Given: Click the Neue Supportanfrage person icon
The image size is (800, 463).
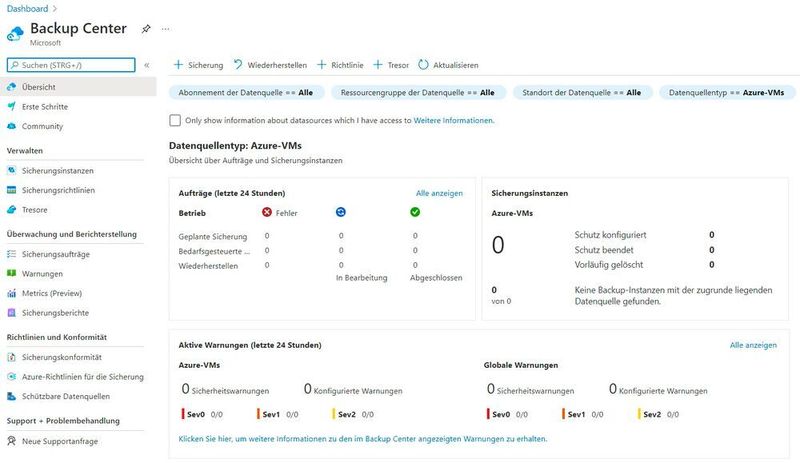Looking at the screenshot, I should click(x=11, y=441).
